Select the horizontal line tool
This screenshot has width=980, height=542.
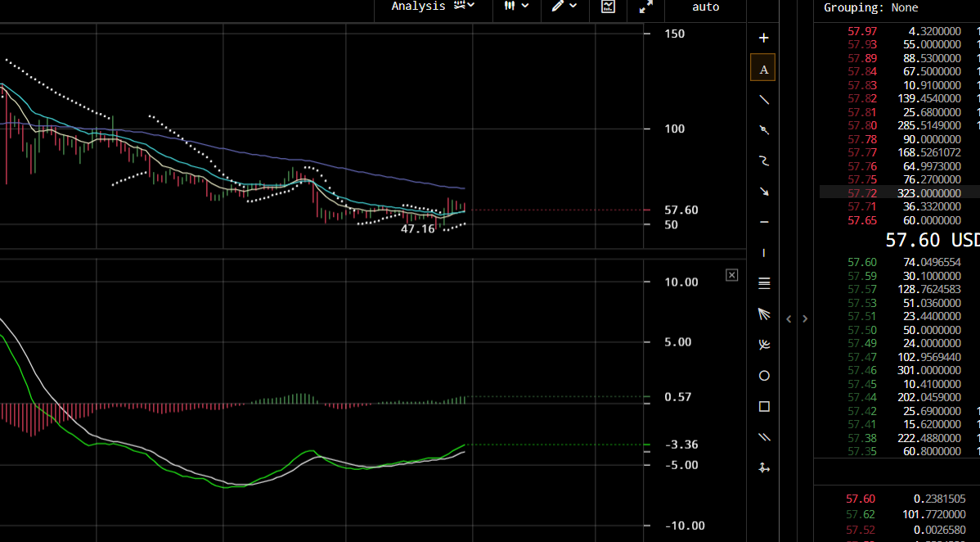click(x=763, y=222)
